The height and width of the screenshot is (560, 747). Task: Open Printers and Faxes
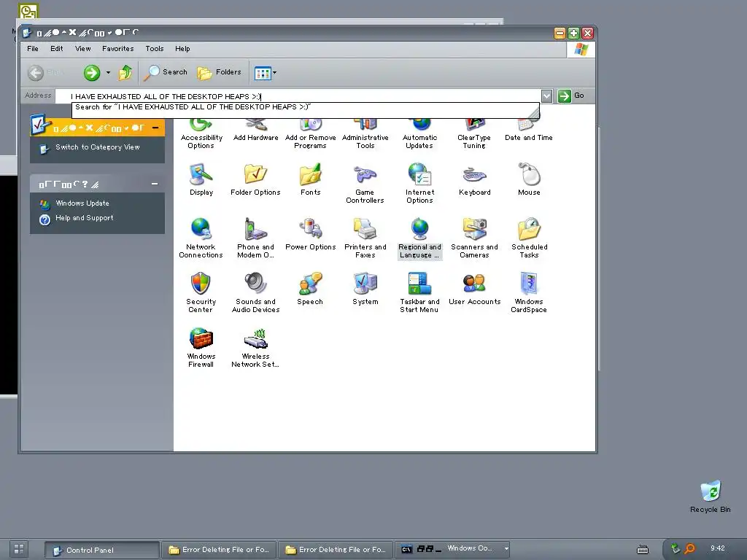[365, 238]
